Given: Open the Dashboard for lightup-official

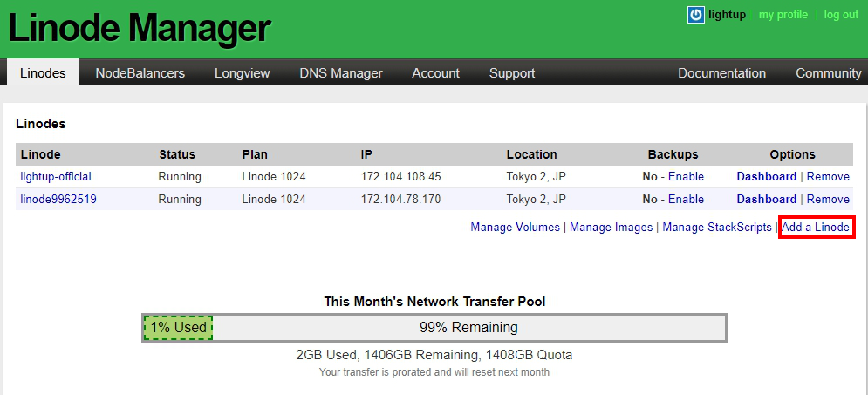Looking at the screenshot, I should pos(766,176).
